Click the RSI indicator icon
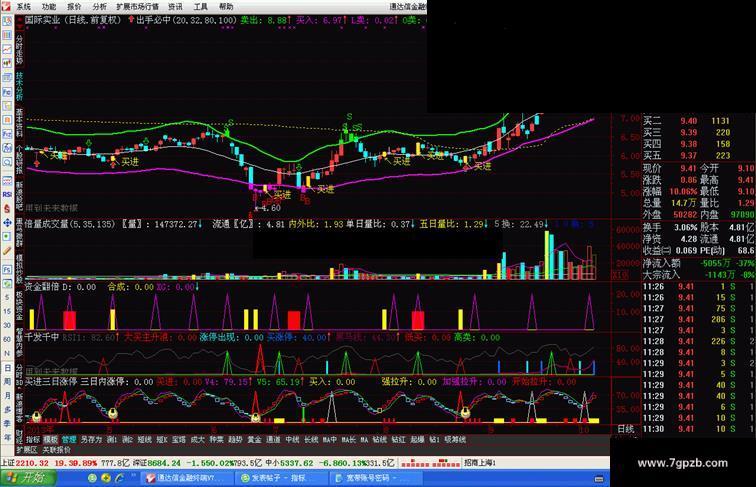 [x=7, y=194]
